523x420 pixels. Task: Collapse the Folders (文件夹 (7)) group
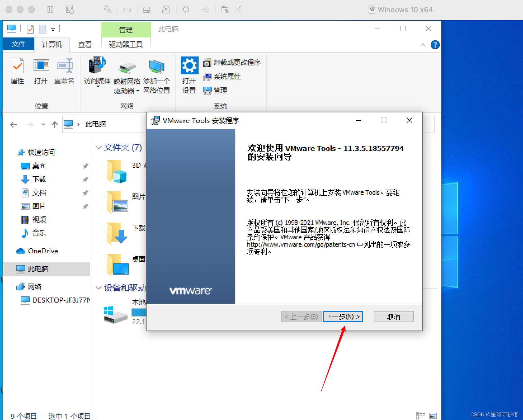coord(98,147)
